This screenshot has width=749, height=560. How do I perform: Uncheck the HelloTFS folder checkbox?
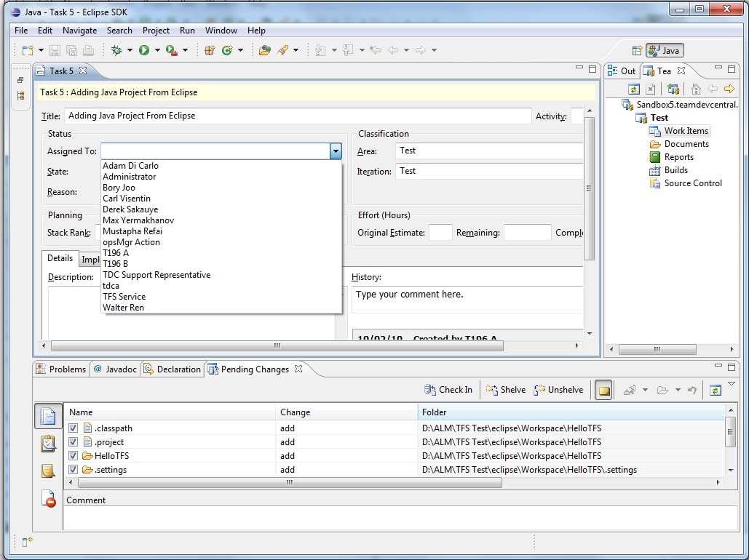pyautogui.click(x=73, y=456)
